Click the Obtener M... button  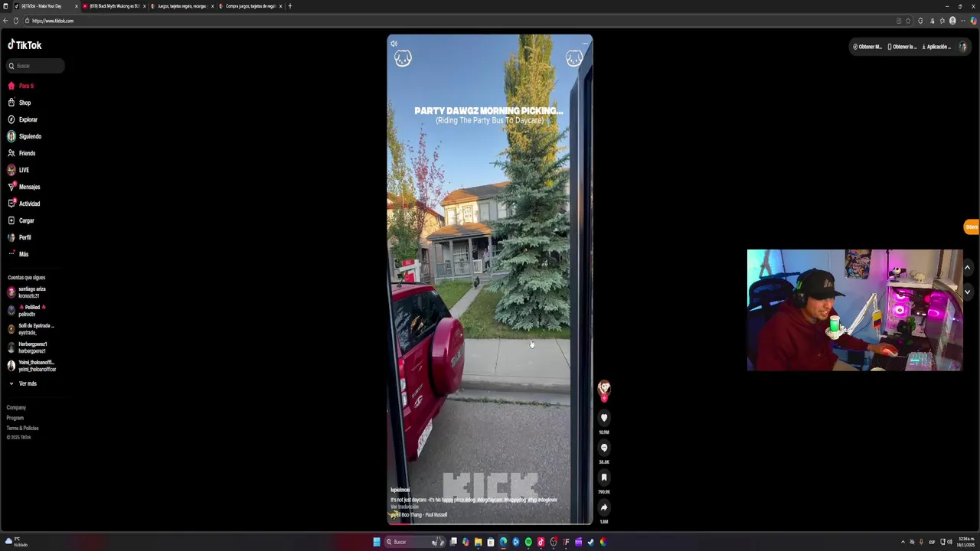tap(867, 47)
